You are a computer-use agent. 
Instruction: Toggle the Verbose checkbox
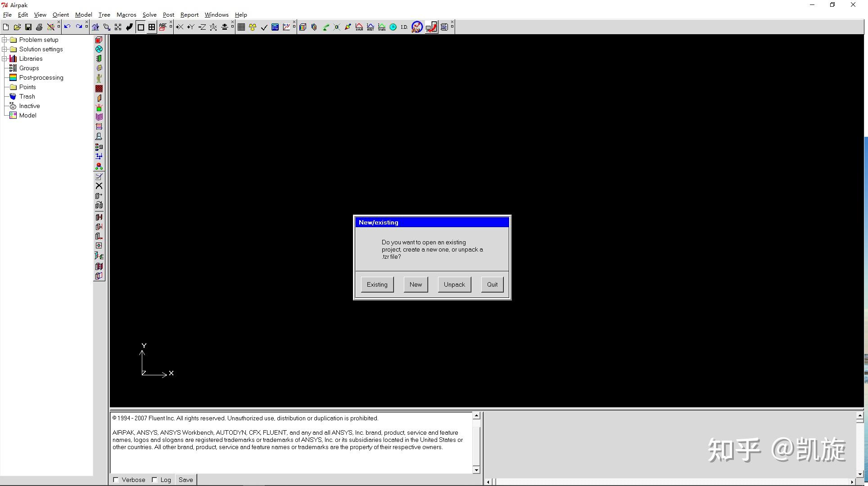tap(116, 480)
